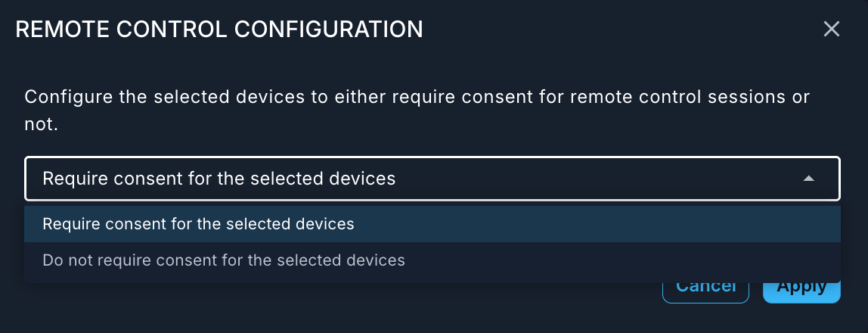Viewport: 868px width, 333px height.
Task: Hit the triangle arrow to close options list
Action: click(x=808, y=179)
